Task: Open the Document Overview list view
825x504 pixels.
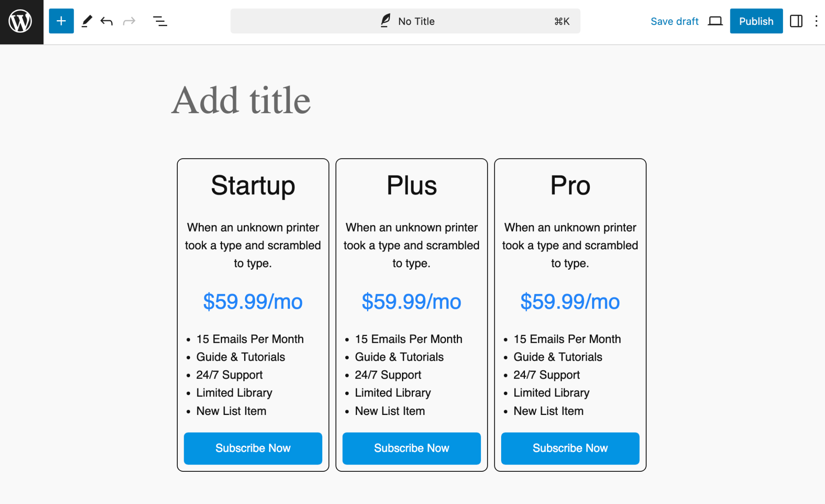Action: pos(159,21)
